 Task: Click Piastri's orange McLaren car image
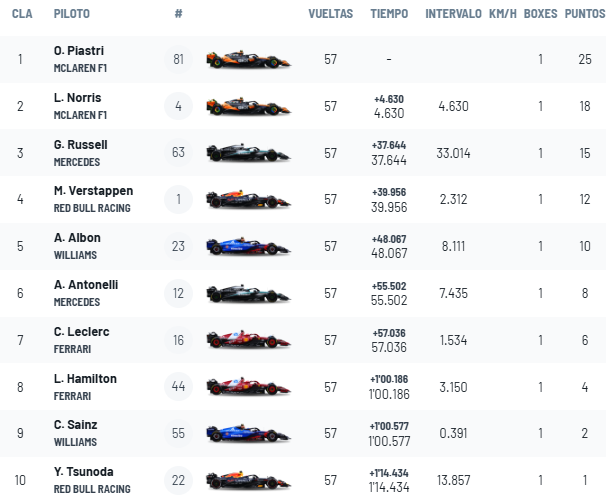pos(249,59)
